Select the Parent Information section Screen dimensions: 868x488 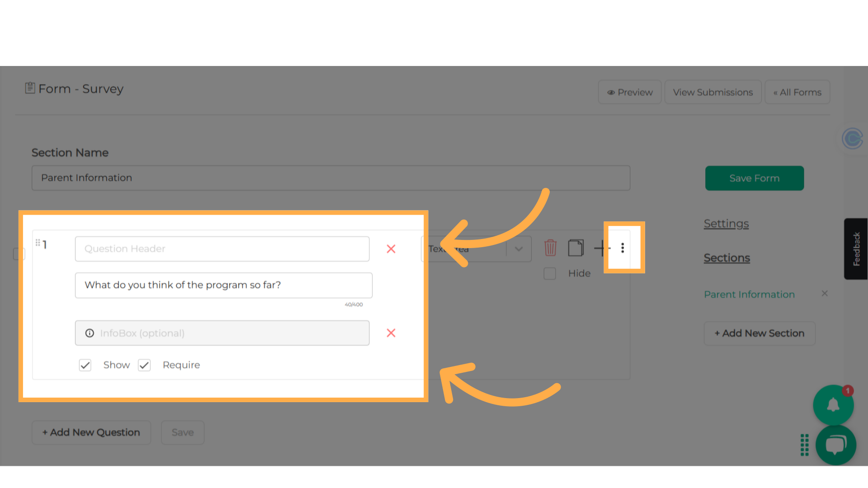click(x=749, y=295)
